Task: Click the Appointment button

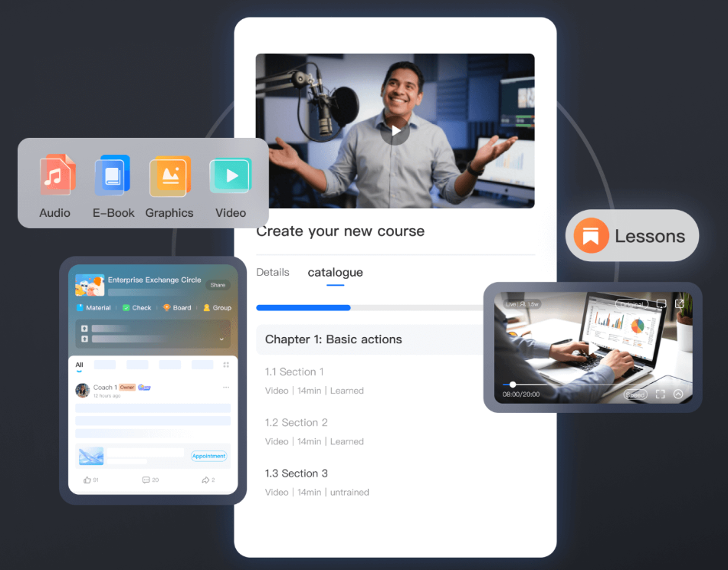Action: tap(208, 456)
